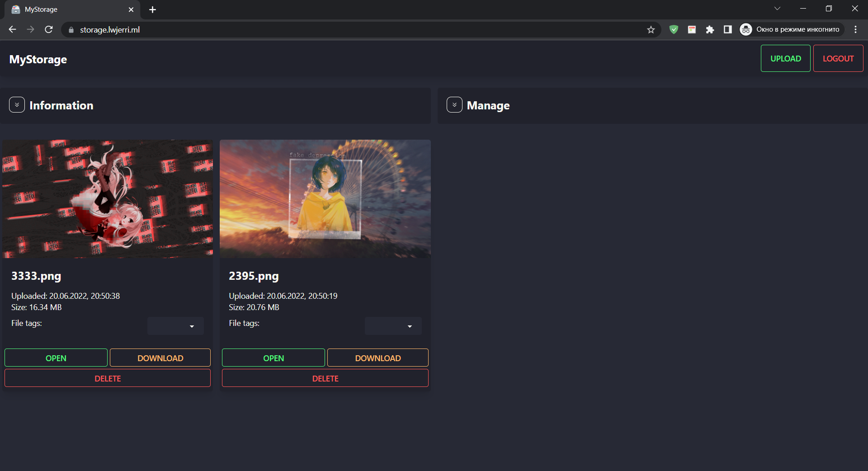This screenshot has height=471, width=868.
Task: Click the Manage panel heading
Action: [488, 106]
